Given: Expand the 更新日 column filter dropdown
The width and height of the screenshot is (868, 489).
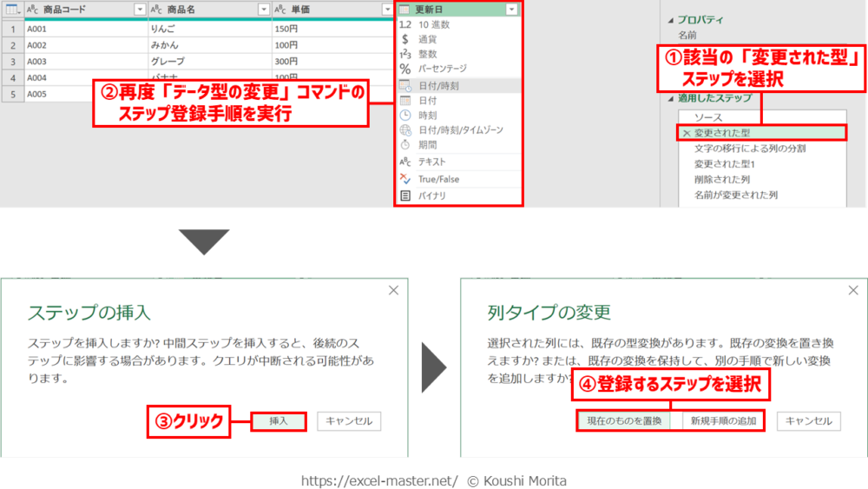Looking at the screenshot, I should (x=511, y=9).
